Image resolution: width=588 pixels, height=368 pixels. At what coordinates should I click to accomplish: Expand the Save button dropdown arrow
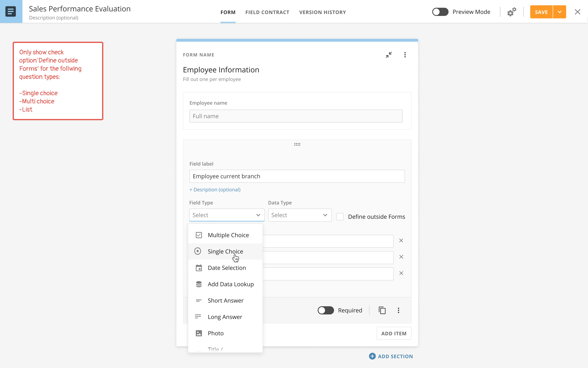pyautogui.click(x=560, y=12)
